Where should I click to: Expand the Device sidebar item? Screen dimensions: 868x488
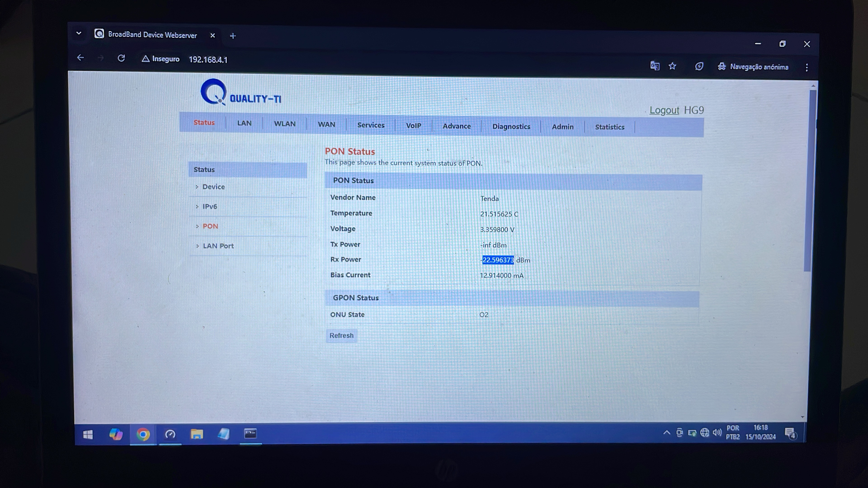coord(213,187)
